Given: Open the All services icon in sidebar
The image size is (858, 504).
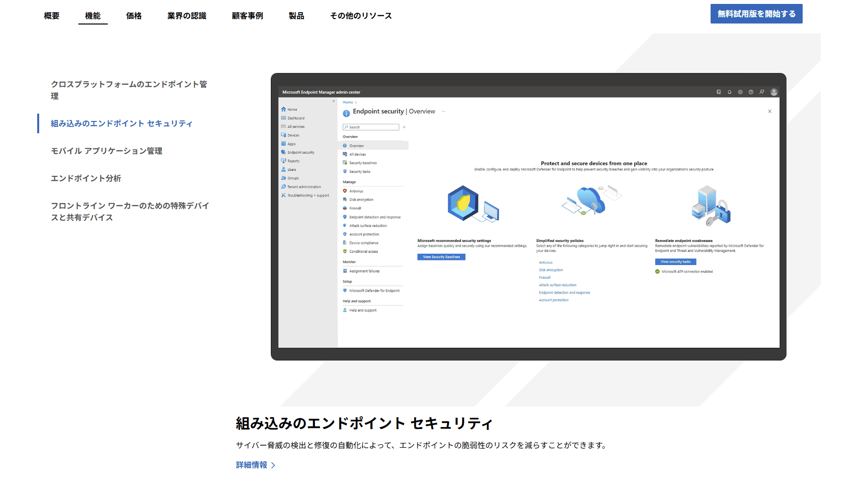Looking at the screenshot, I should click(284, 126).
